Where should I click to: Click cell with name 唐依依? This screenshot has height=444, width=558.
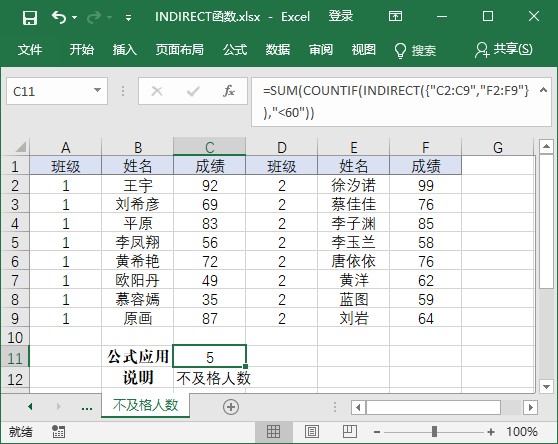(x=353, y=261)
